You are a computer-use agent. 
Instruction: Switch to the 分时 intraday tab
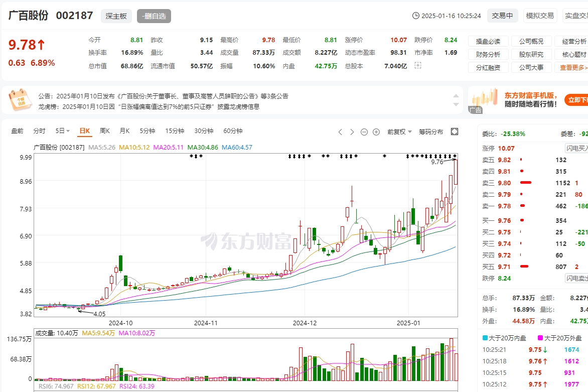pos(39,131)
